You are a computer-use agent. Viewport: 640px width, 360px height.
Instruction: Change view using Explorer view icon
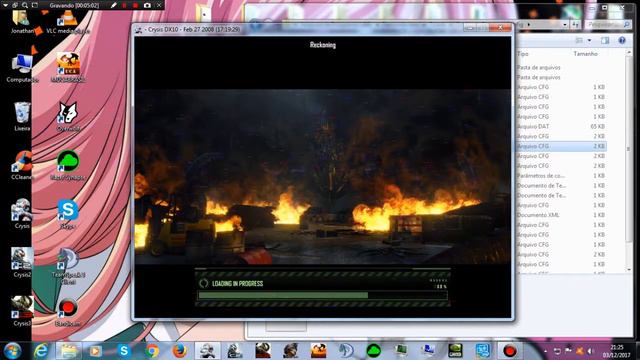pos(579,40)
